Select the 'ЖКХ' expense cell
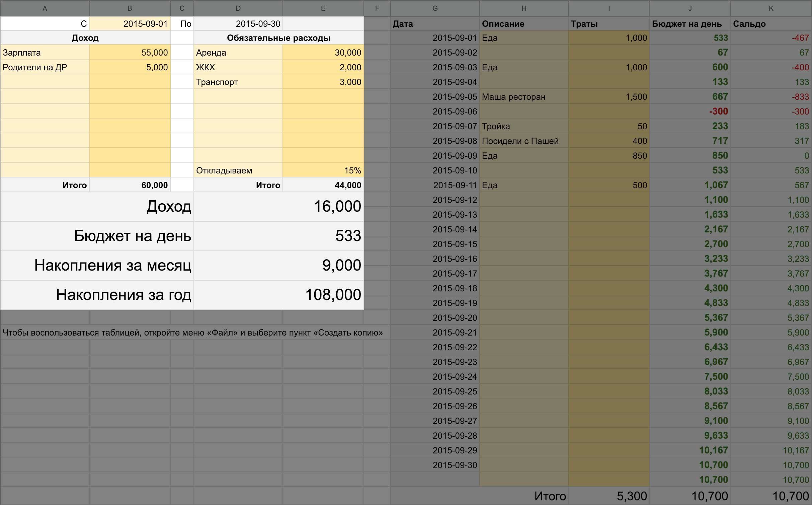Screen dimensions: 812x505 [x=238, y=67]
